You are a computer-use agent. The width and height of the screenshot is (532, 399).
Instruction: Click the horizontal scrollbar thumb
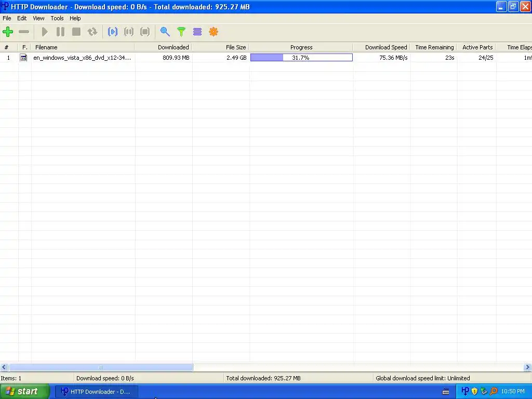coord(101,367)
